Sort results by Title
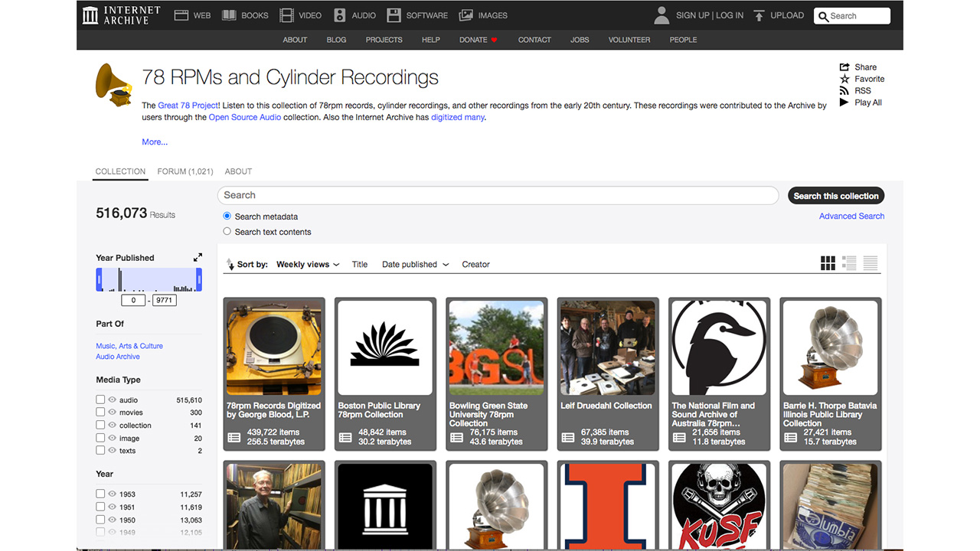Screen dimensions: 980x551 360,265
